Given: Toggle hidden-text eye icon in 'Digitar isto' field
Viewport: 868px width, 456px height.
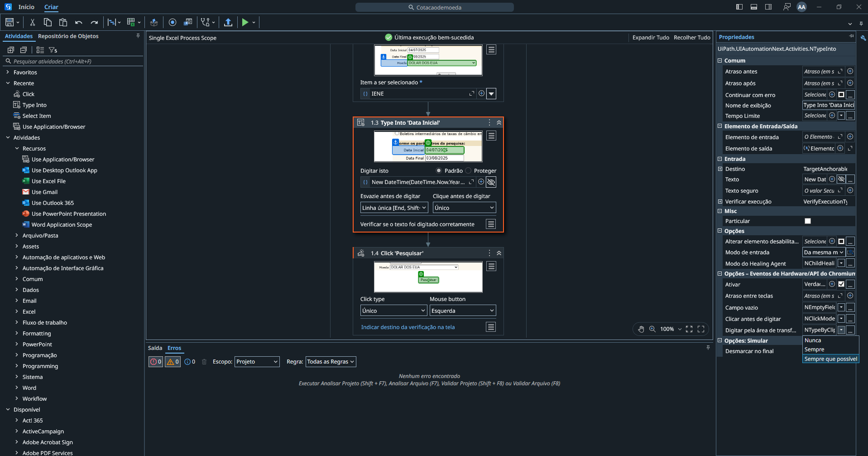Looking at the screenshot, I should click(x=491, y=182).
